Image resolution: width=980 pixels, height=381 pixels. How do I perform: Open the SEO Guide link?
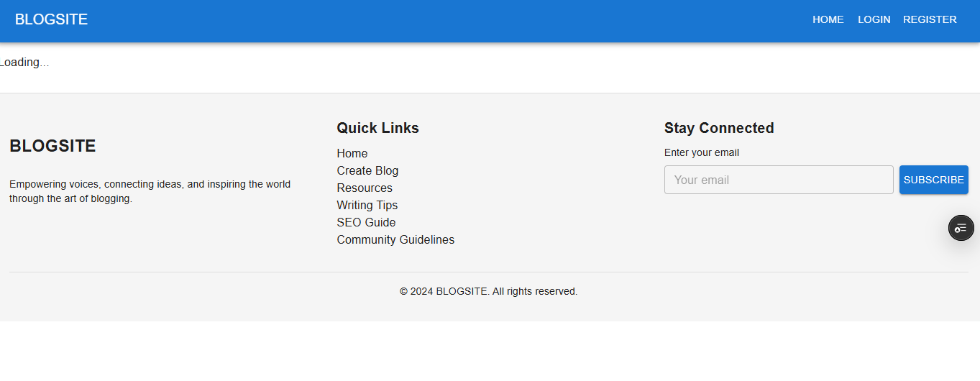366,222
